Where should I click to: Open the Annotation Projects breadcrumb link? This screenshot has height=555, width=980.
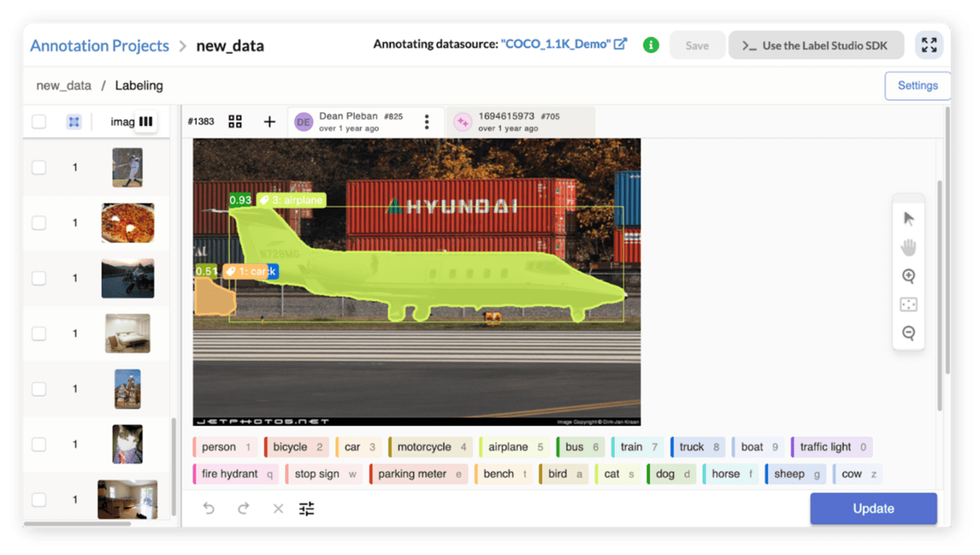click(99, 45)
